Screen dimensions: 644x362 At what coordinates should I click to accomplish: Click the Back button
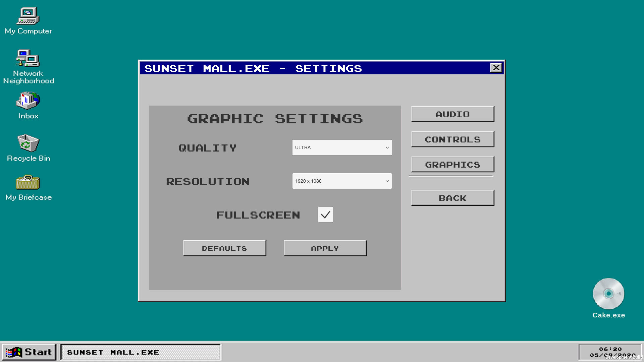(452, 198)
